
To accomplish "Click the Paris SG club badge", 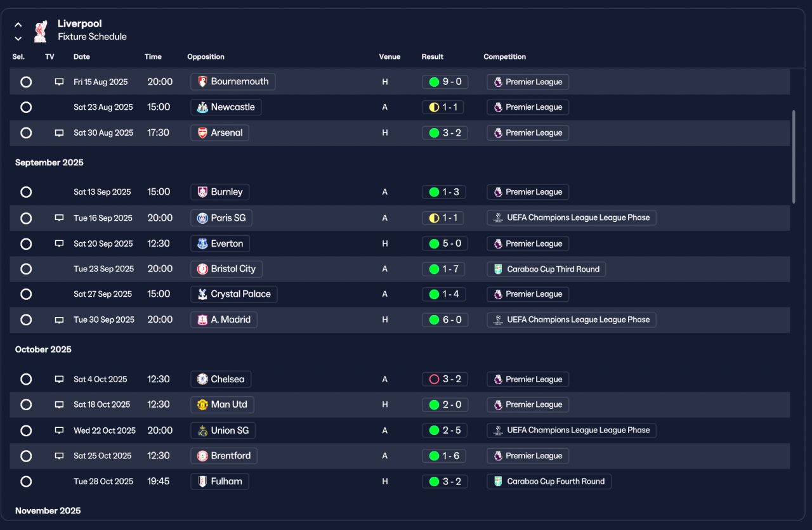I will tap(202, 218).
